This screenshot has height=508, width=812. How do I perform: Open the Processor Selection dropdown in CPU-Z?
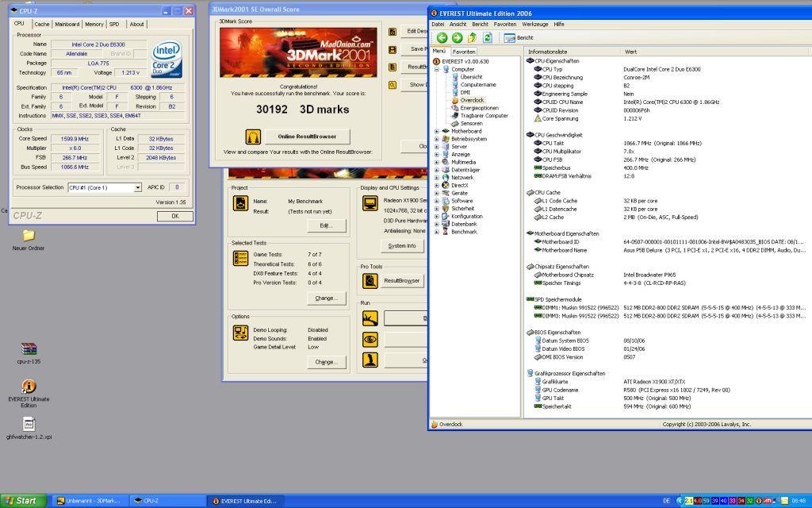click(x=138, y=187)
